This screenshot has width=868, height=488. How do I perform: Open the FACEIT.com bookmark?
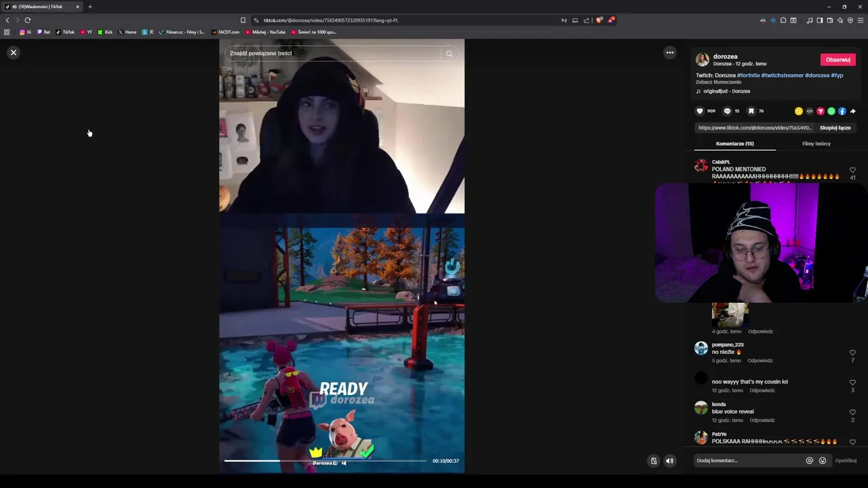click(226, 32)
